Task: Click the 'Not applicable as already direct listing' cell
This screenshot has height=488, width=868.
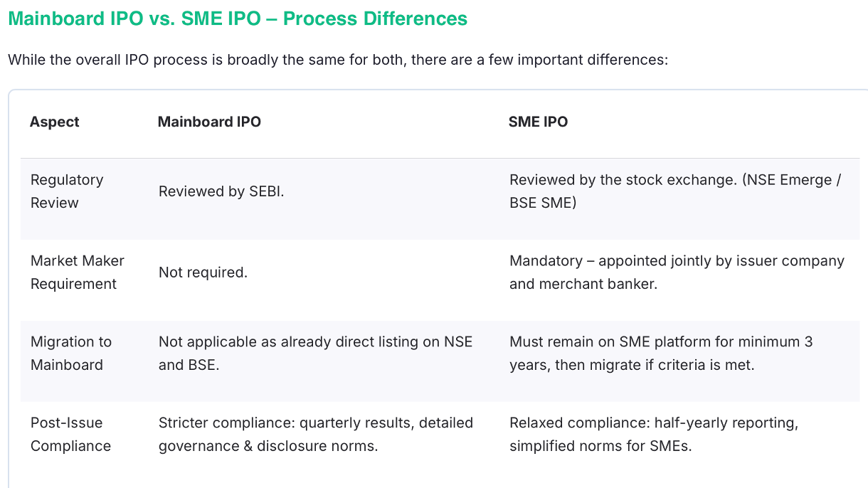Action: (x=315, y=354)
